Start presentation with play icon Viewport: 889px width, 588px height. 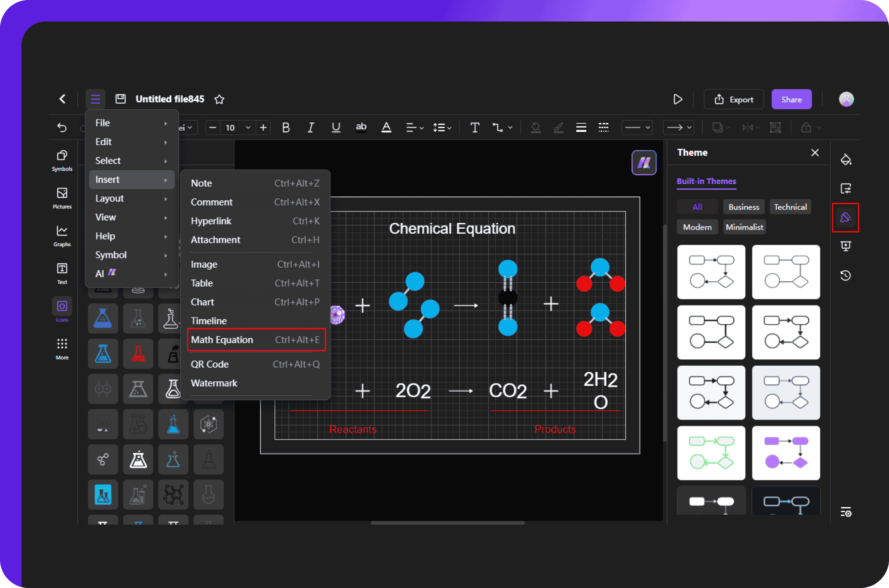pos(678,99)
